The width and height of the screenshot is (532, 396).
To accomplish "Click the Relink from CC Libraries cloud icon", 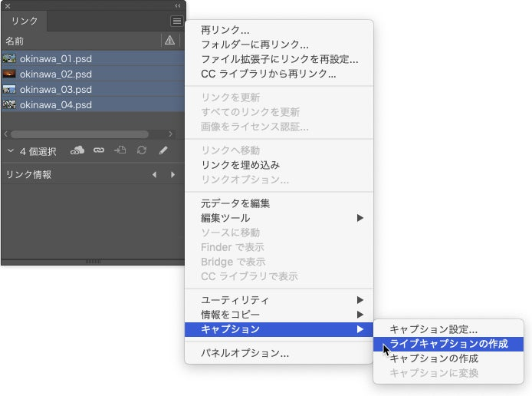I will 77,150.
